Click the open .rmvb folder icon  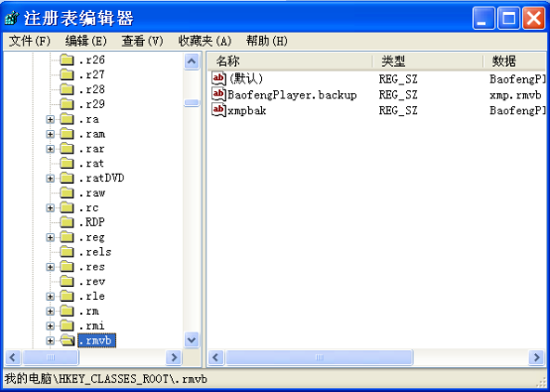tap(68, 340)
